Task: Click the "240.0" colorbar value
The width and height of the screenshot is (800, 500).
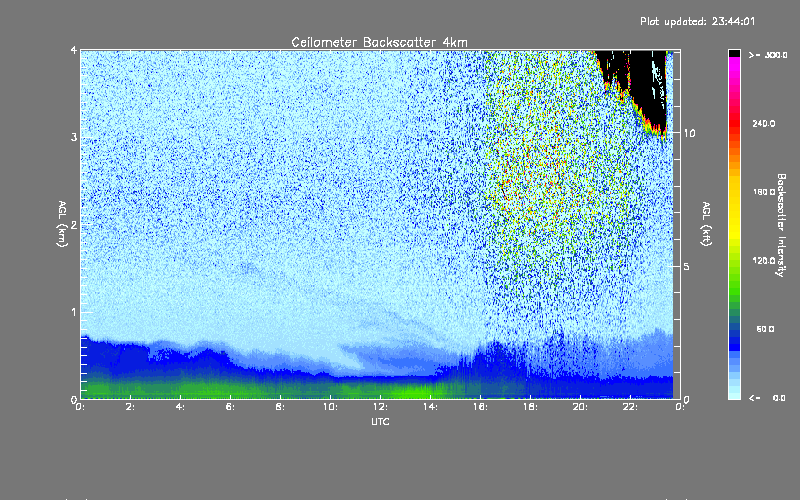Action: coord(764,124)
